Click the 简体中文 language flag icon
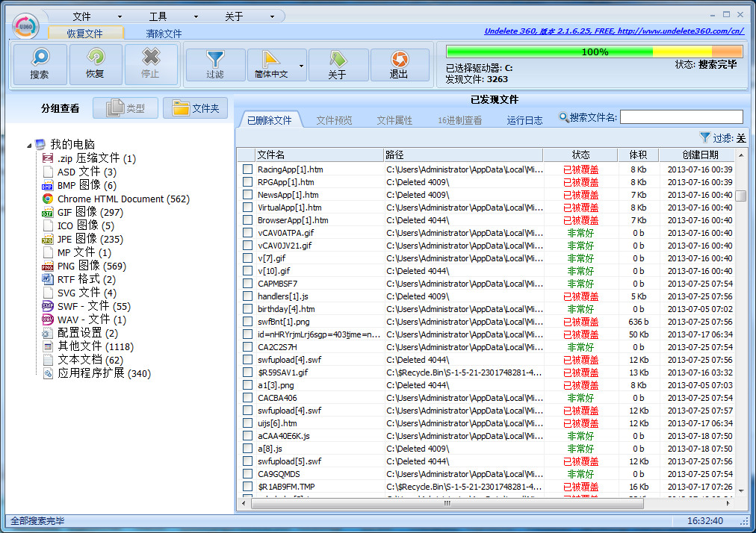756x533 pixels. coord(271,60)
